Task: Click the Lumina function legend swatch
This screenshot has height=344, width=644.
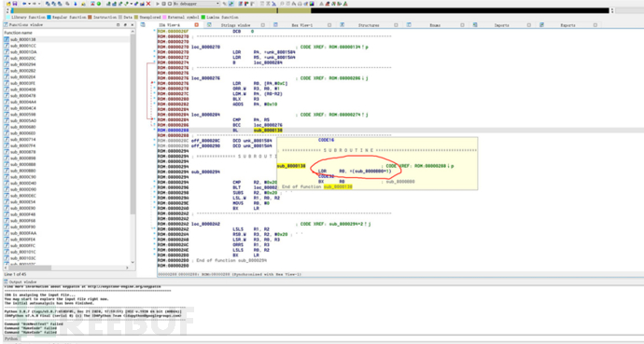Action: (x=203, y=17)
